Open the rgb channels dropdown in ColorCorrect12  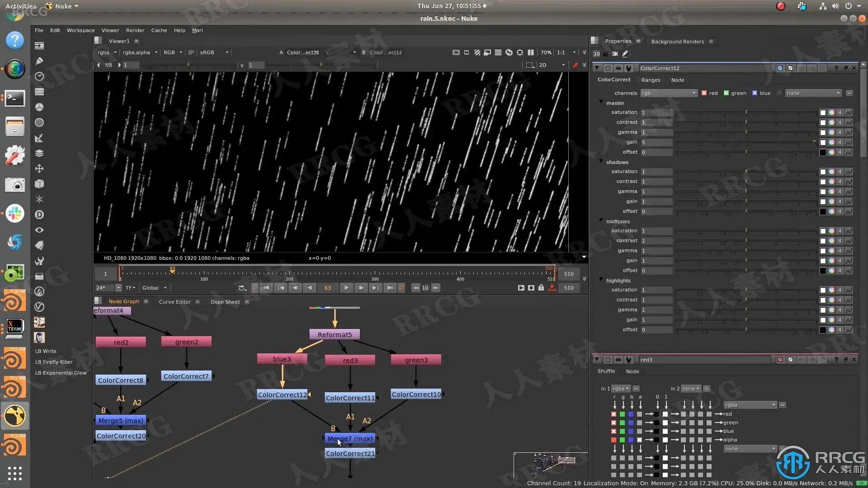pos(669,93)
